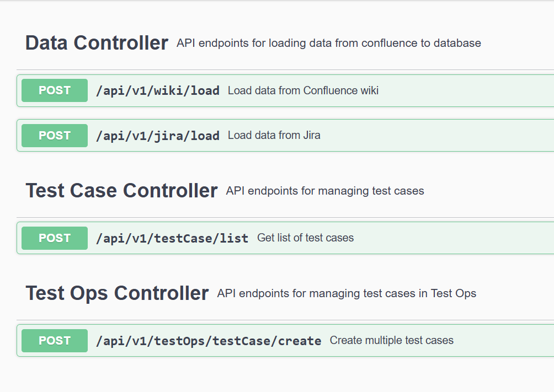This screenshot has height=392, width=554.
Task: Open the /api/v1/testCase/list endpoint path
Action: [x=172, y=238]
